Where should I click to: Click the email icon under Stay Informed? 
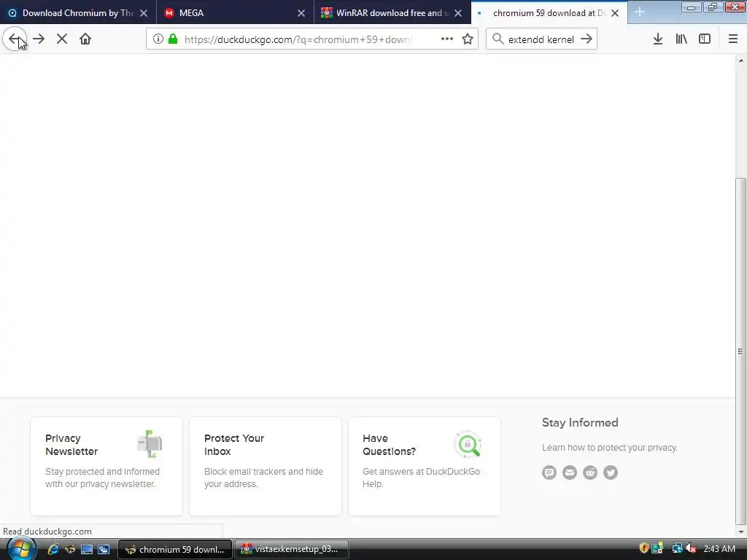coord(570,472)
